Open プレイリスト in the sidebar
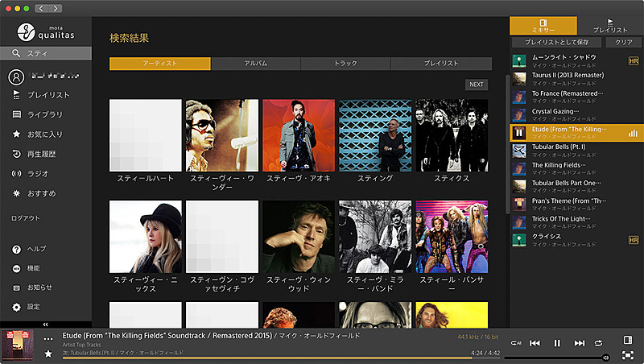The image size is (644, 364). 41,95
